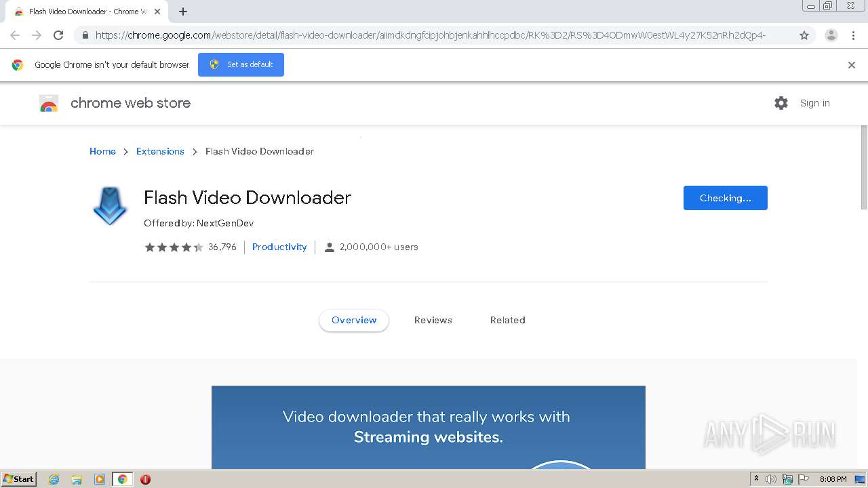Click the Sign in link
Viewport: 868px width, 488px height.
(x=814, y=103)
